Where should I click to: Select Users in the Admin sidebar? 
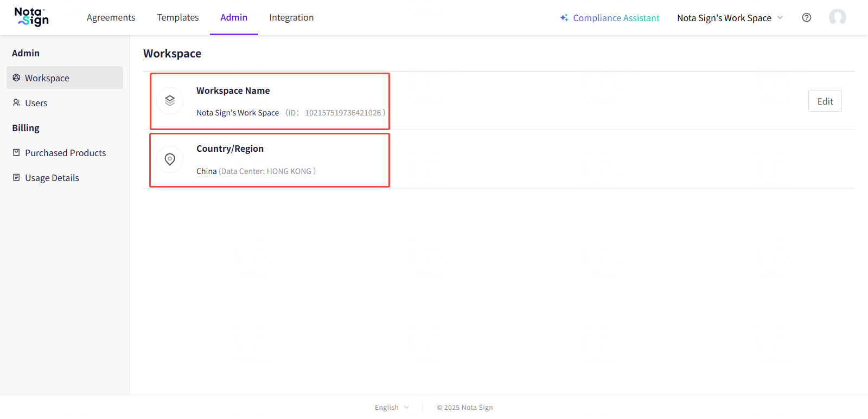(36, 103)
